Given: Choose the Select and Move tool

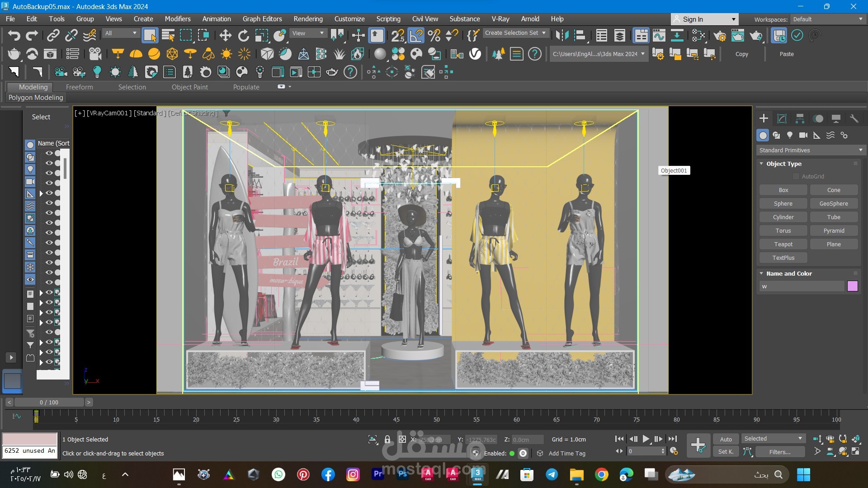Looking at the screenshot, I should click(225, 35).
